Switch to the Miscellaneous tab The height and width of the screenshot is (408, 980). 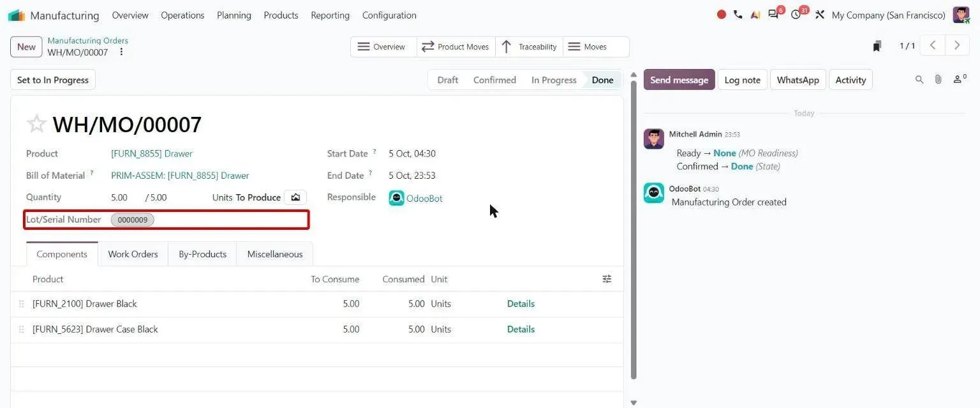275,254
